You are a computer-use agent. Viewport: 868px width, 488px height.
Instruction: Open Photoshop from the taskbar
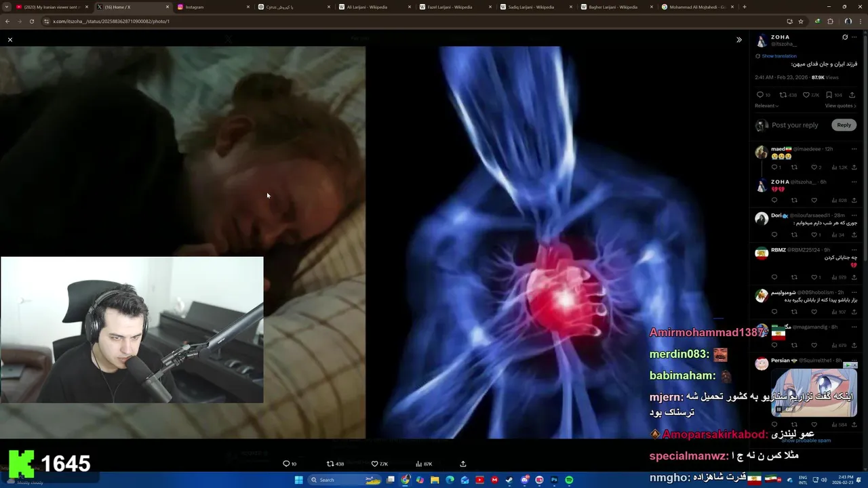pyautogui.click(x=554, y=480)
